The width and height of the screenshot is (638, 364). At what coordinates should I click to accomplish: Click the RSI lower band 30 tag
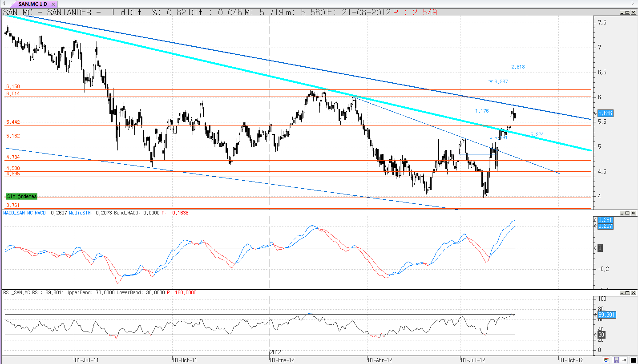(x=601, y=335)
